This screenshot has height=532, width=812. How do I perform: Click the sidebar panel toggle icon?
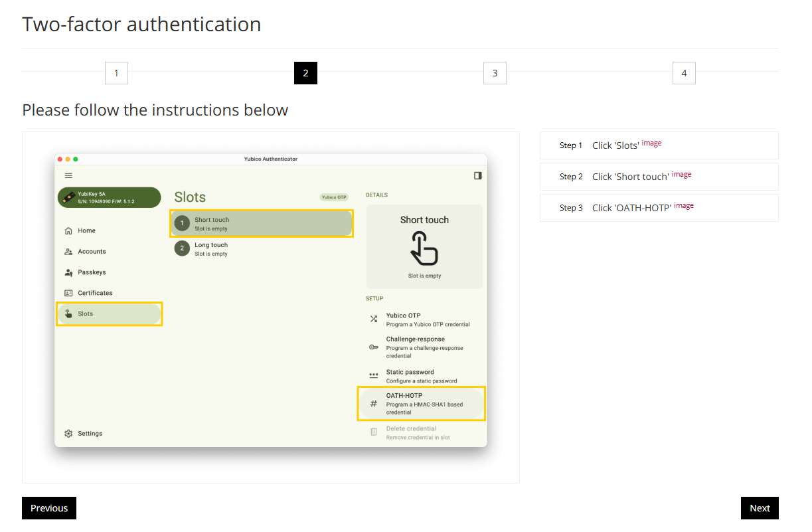[x=477, y=175]
